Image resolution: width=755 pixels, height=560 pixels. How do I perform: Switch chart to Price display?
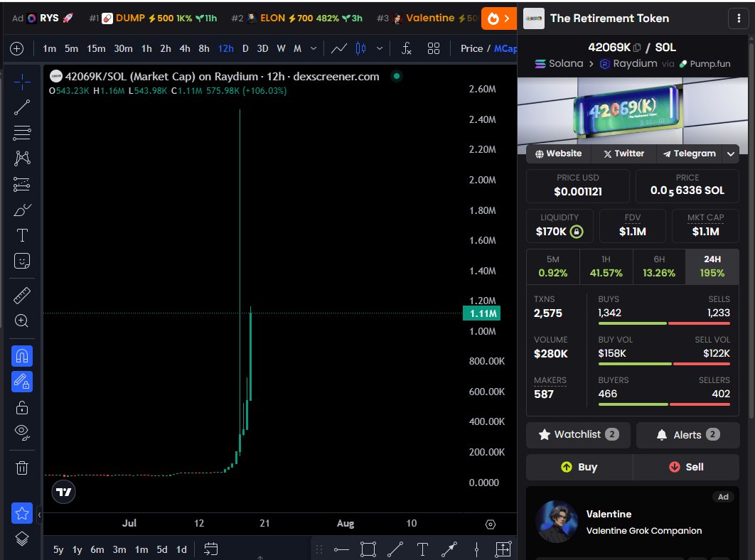click(471, 48)
